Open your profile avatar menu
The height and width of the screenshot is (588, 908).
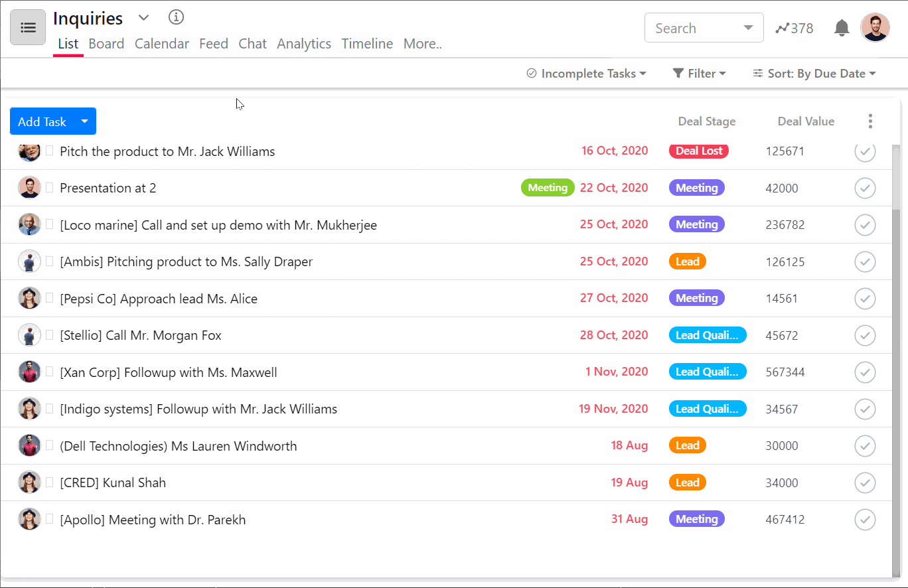point(875,27)
